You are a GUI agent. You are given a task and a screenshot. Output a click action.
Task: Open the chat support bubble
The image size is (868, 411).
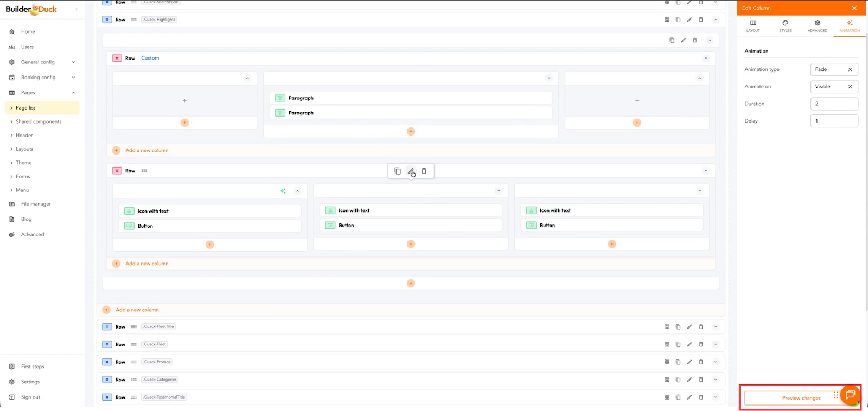click(850, 395)
